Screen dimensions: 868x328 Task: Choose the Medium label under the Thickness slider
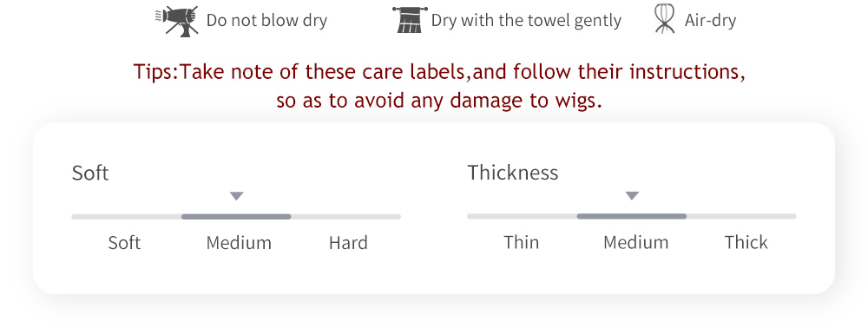click(636, 242)
